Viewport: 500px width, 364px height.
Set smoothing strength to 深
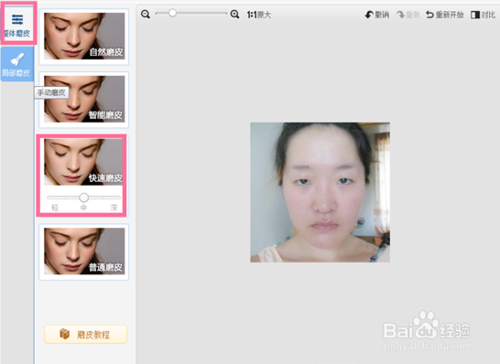114,208
